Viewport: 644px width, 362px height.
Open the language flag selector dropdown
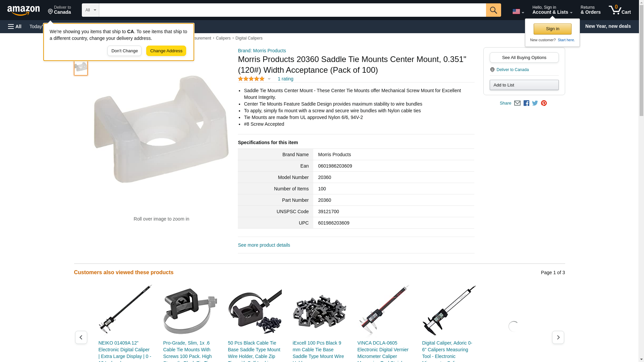point(518,11)
